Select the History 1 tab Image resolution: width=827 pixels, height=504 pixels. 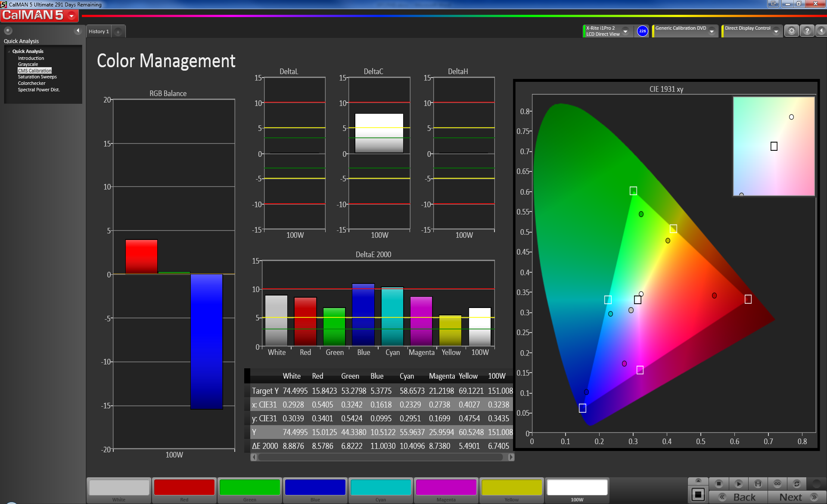click(99, 31)
